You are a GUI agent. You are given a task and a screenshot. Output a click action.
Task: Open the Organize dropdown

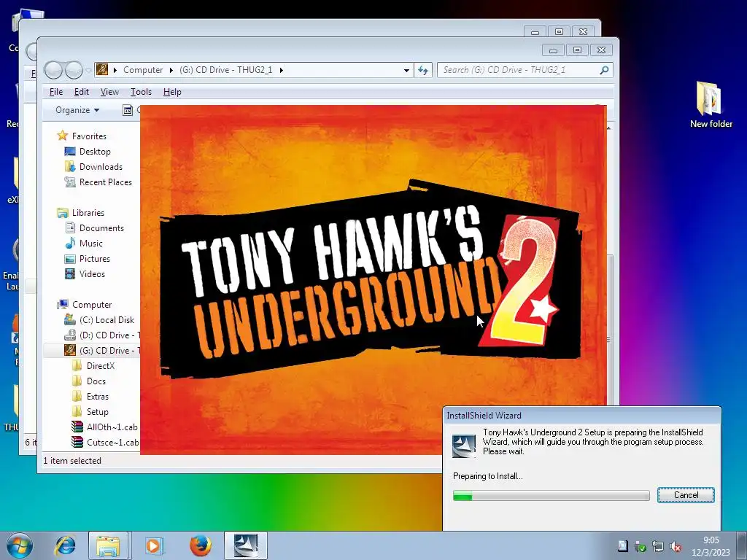coord(77,110)
